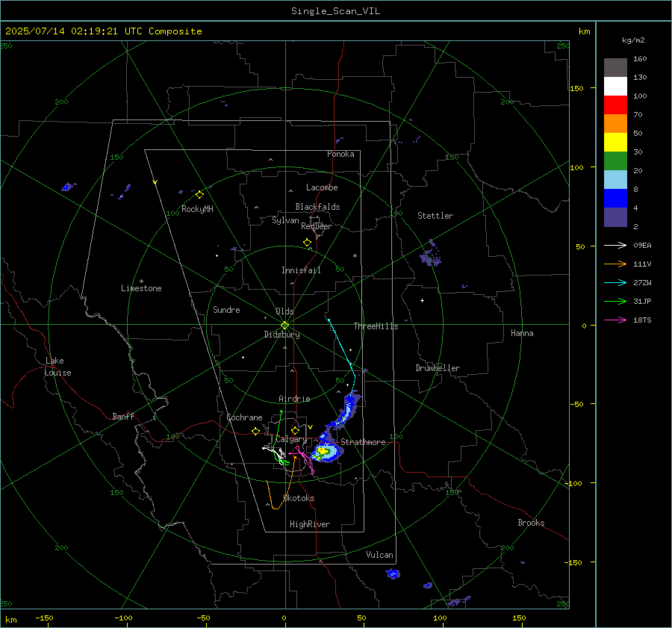Pick the light blue 8–20 legend swatch
The image size is (672, 628).
(x=615, y=180)
